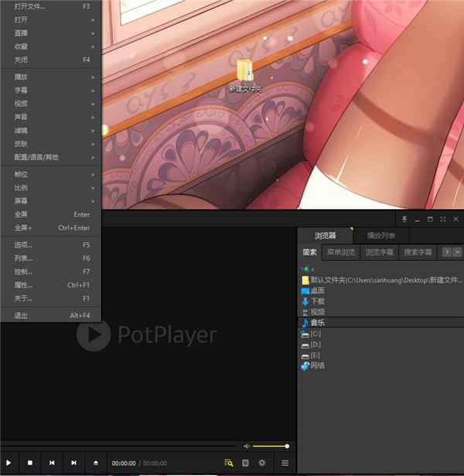This screenshot has height=476, width=464.
Task: Open drive [D:] in the browser
Action: pyautogui.click(x=311, y=345)
